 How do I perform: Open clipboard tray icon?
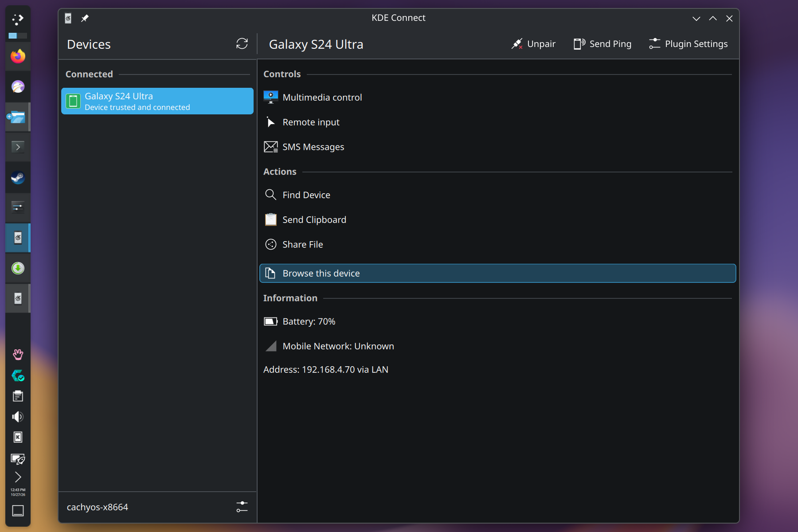pos(18,396)
